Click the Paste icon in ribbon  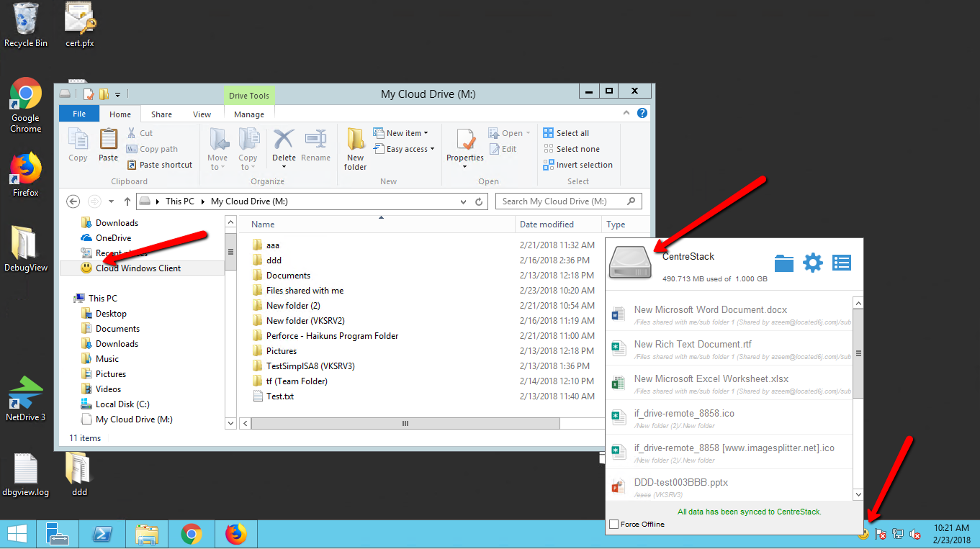click(x=108, y=145)
